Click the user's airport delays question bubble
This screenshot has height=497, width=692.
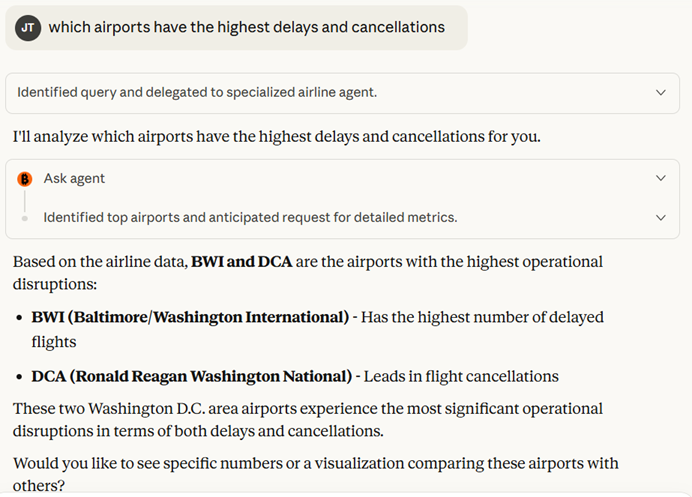coord(246,28)
